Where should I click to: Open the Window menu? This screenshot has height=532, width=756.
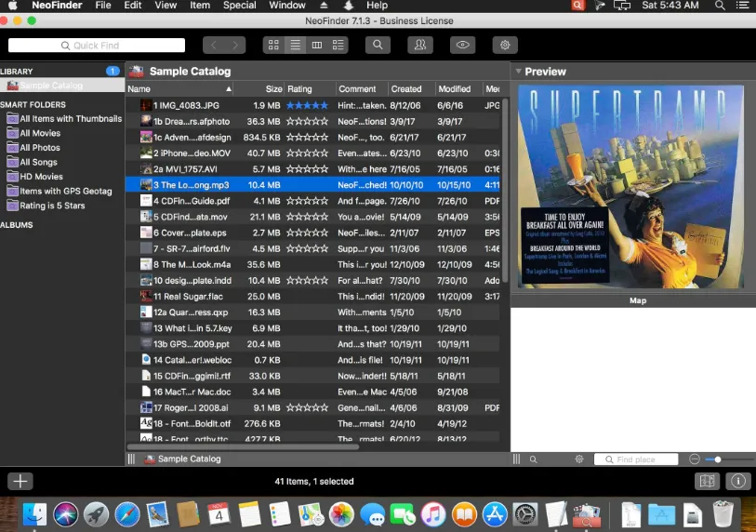click(x=287, y=6)
